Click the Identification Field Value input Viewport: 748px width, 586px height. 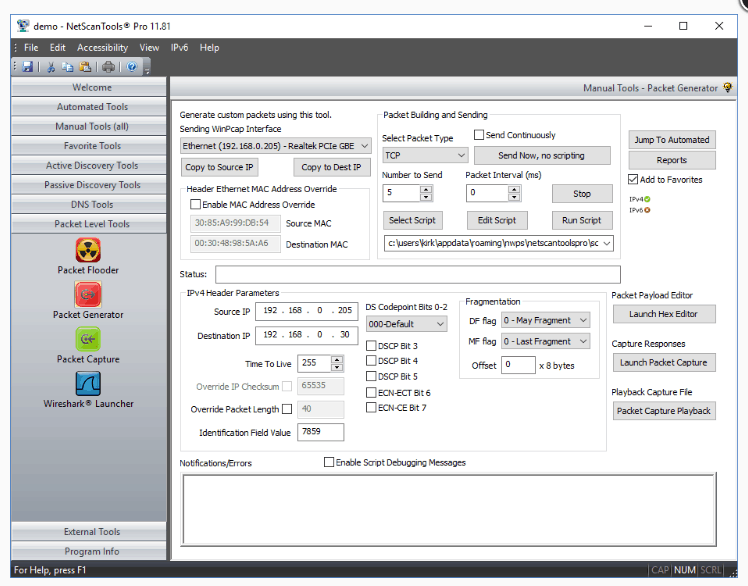(x=320, y=432)
